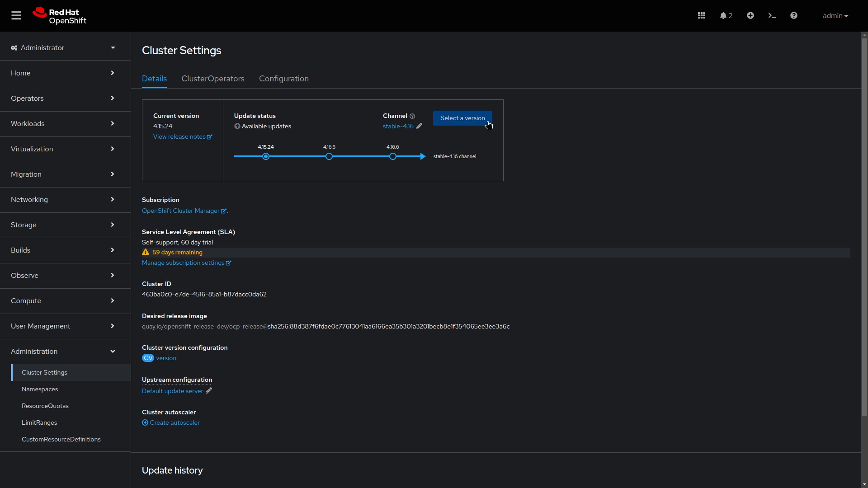Edit Default update server via pencil icon

[208, 391]
